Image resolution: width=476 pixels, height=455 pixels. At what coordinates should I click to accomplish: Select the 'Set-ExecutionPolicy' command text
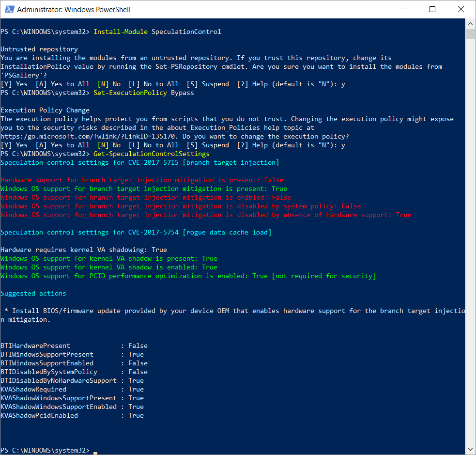coord(130,93)
